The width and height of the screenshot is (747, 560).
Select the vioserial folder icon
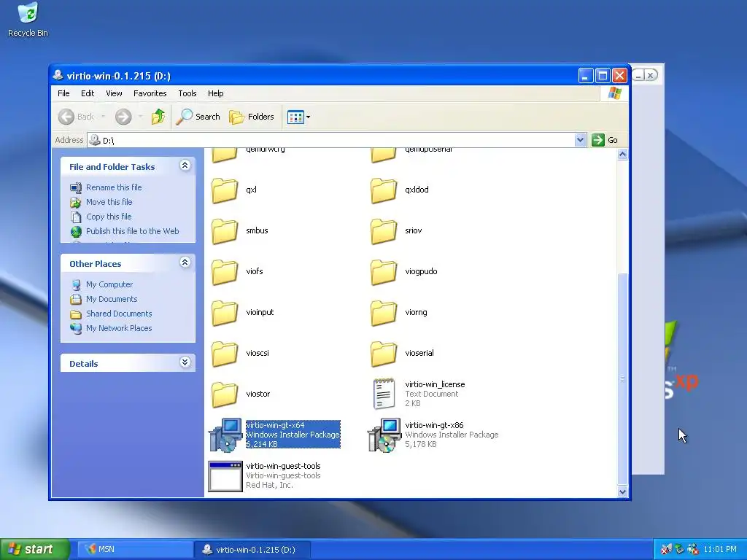384,354
